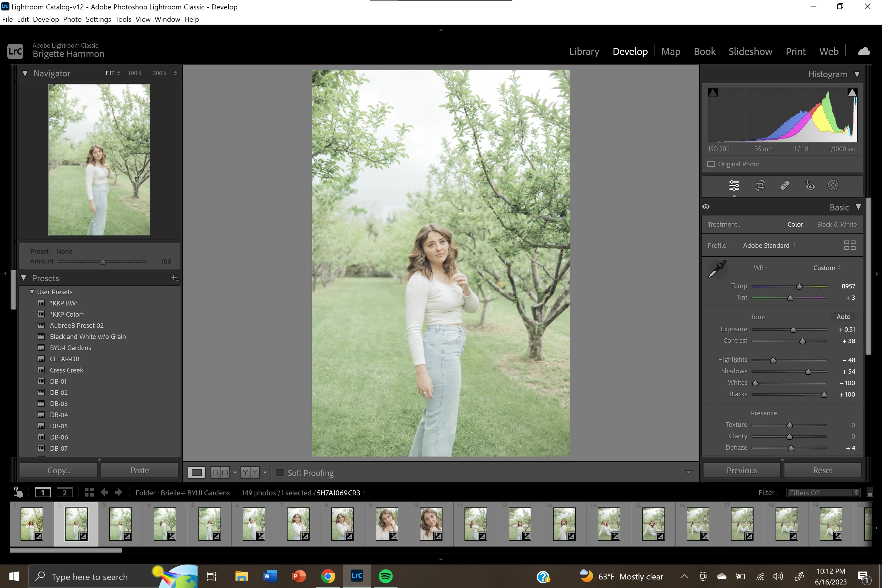The image size is (882, 588).
Task: Open Spotify from the taskbar
Action: 385,576
